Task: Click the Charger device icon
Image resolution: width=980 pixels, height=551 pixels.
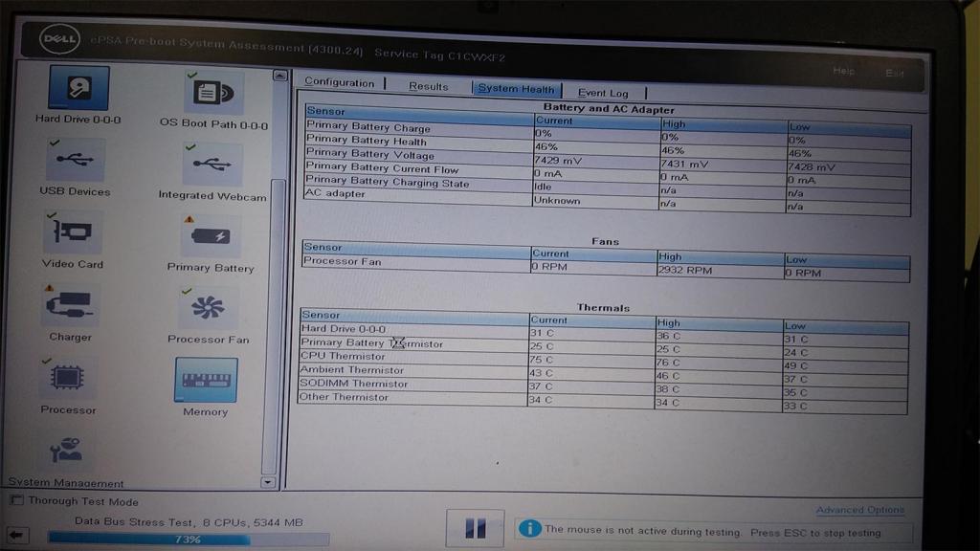Action: (70, 305)
